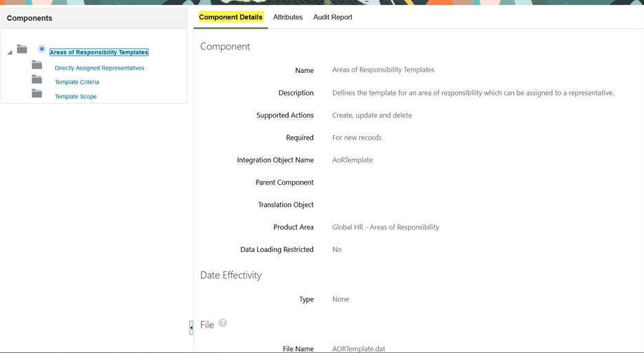Open the Template Scope component link
Viewport: 644px width, 353px height.
pos(76,96)
